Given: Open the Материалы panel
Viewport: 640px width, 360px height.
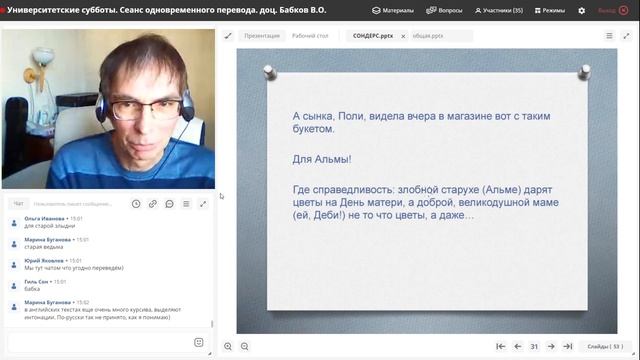Looking at the screenshot, I should click(x=393, y=11).
